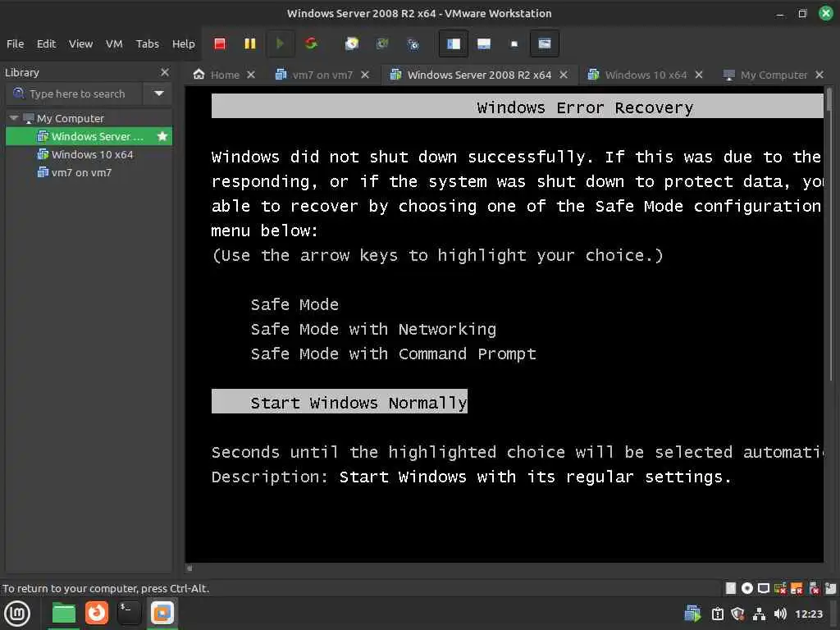Open the Help menu
This screenshot has width=840, height=630.
point(183,44)
